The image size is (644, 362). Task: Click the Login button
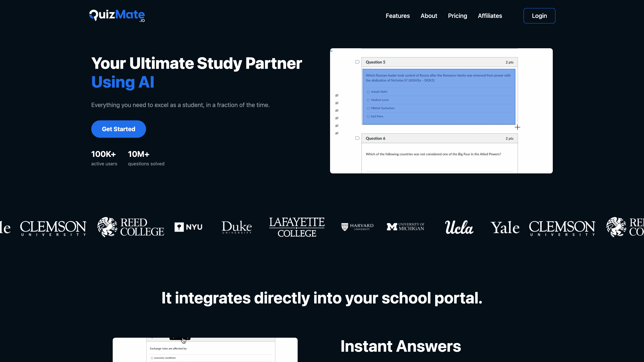point(539,16)
